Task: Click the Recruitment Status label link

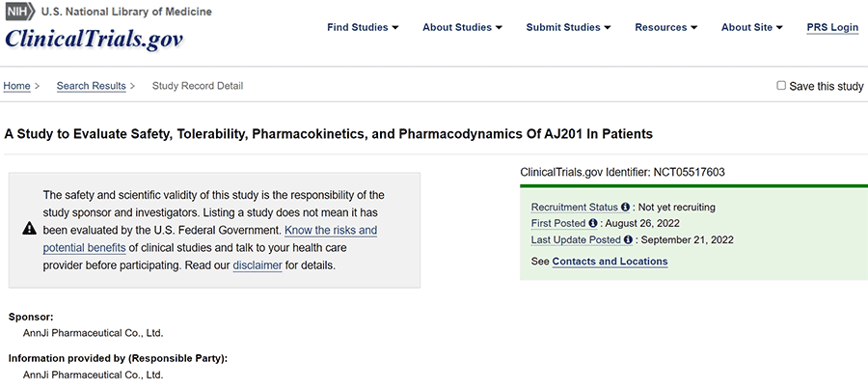Action: (575, 208)
